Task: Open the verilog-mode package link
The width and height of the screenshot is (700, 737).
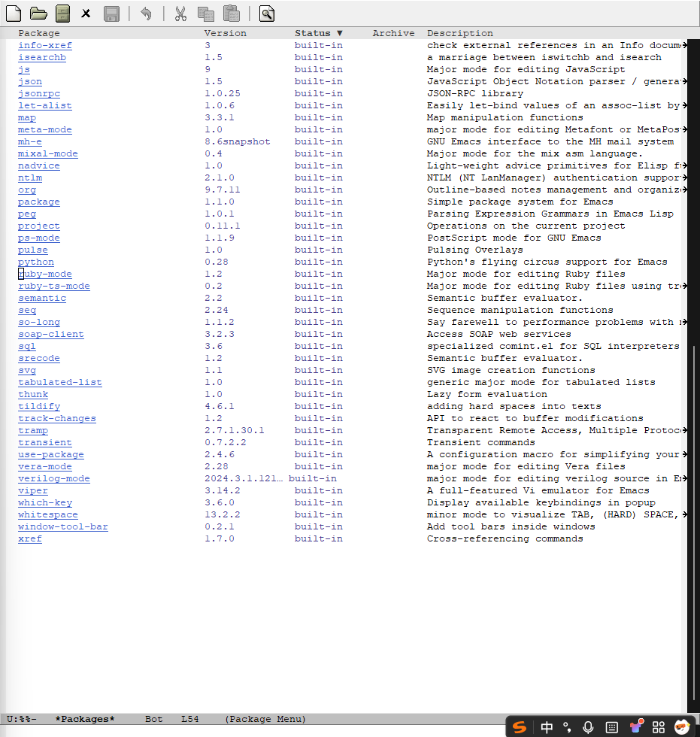Action: [x=54, y=479]
